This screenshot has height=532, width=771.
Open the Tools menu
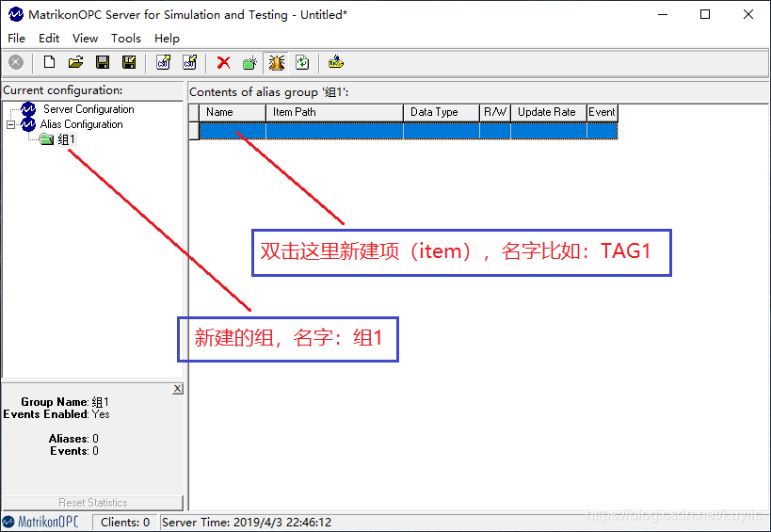(x=126, y=39)
